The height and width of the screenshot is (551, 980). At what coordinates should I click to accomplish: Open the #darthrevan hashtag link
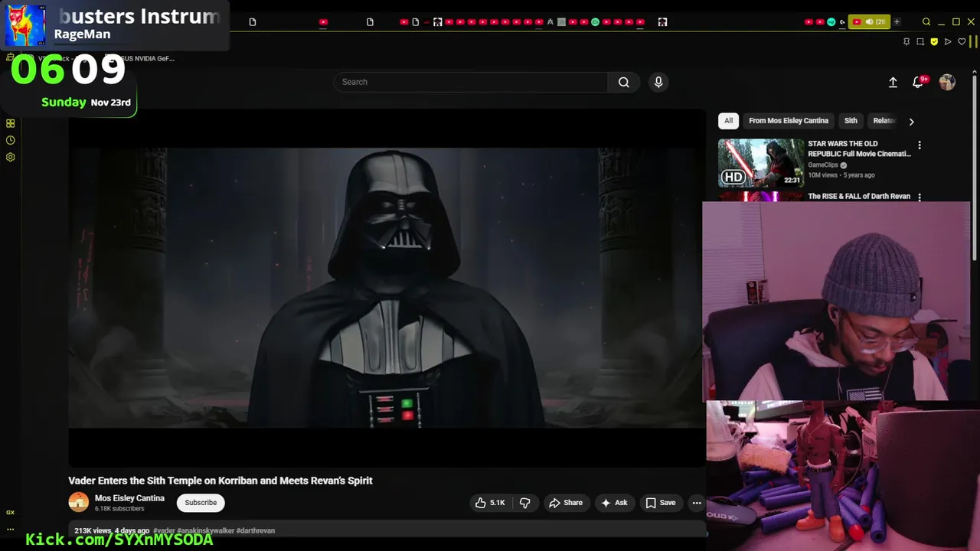[256, 530]
